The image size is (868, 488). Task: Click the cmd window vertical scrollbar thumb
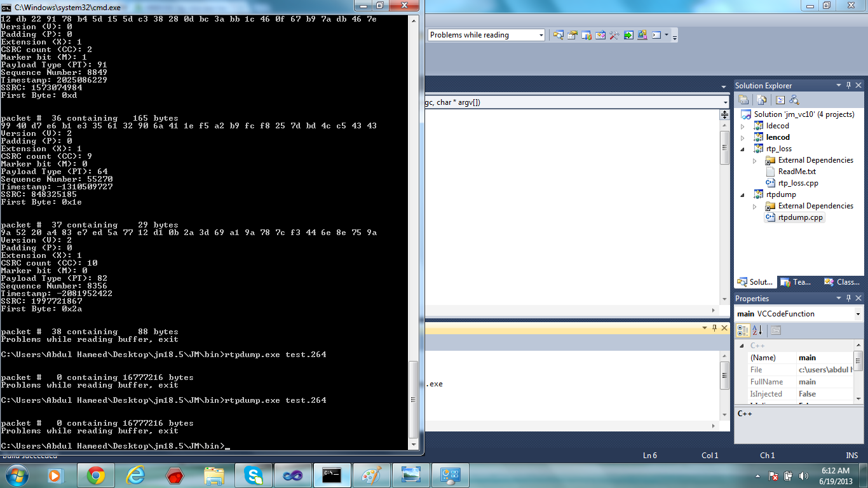coord(414,399)
